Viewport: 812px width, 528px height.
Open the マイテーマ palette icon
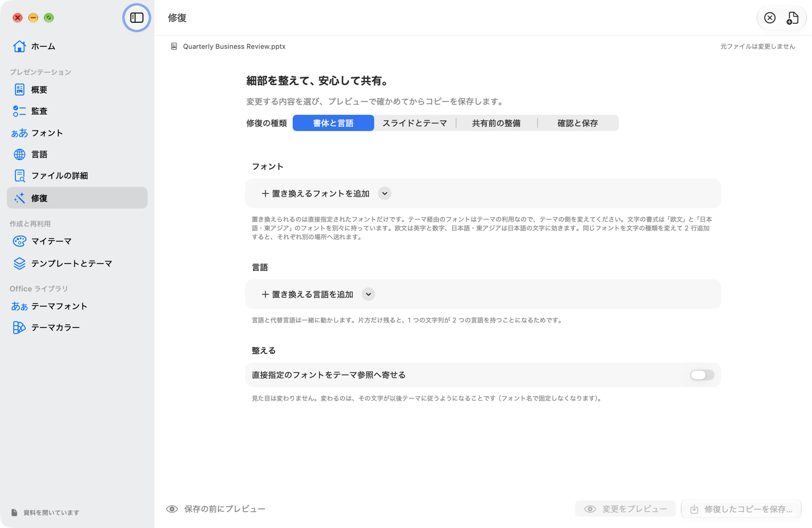19,241
